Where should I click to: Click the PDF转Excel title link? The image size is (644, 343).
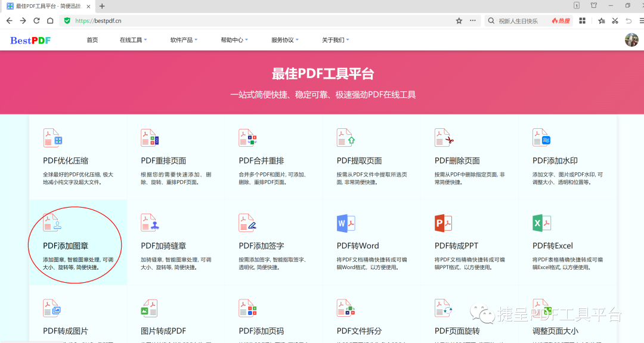click(552, 246)
